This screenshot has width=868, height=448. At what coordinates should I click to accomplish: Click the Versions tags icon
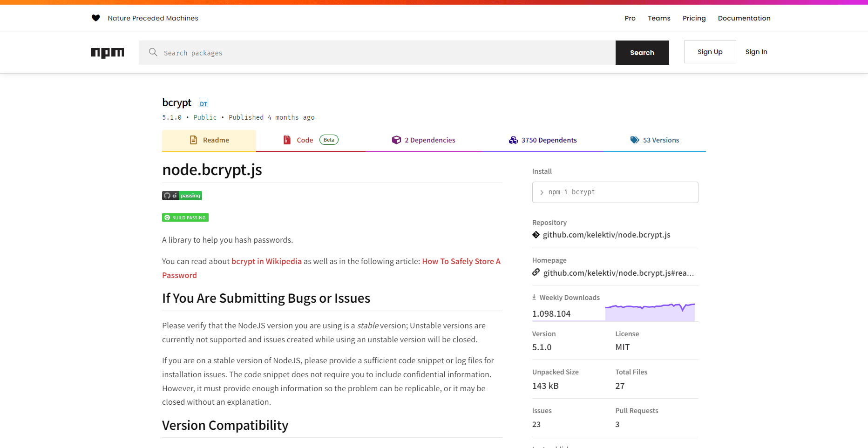coord(635,140)
